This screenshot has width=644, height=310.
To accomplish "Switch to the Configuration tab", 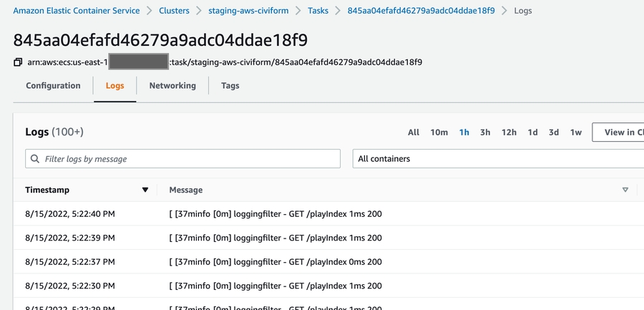I will 53,86.
